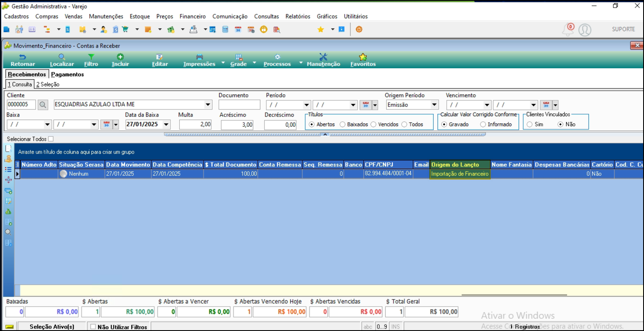Click the hierarchy tree toolbar icon
Screen dimensions: 644x331
pyautogui.click(x=47, y=29)
